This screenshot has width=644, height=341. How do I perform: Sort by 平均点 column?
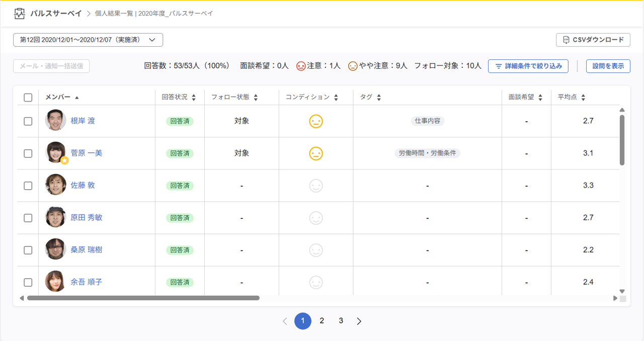point(583,98)
